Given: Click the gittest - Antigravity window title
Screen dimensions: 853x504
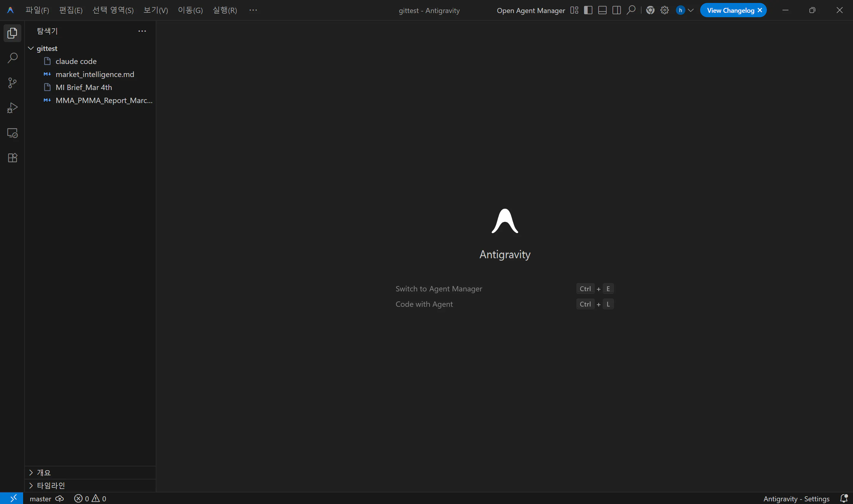Looking at the screenshot, I should pos(429,11).
